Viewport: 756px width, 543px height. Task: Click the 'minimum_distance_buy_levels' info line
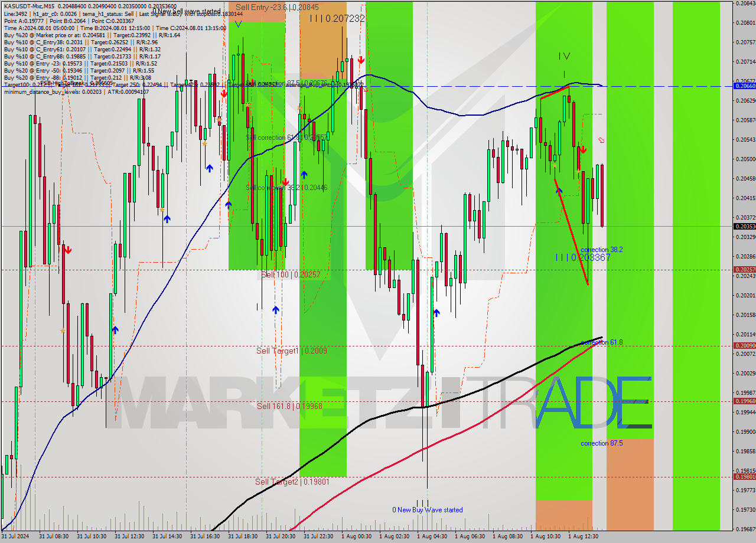pos(76,91)
